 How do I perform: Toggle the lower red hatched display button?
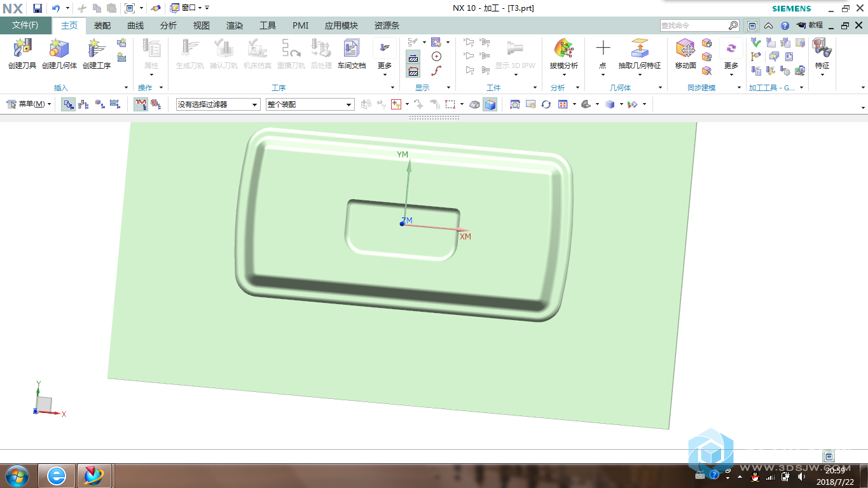[x=413, y=71]
